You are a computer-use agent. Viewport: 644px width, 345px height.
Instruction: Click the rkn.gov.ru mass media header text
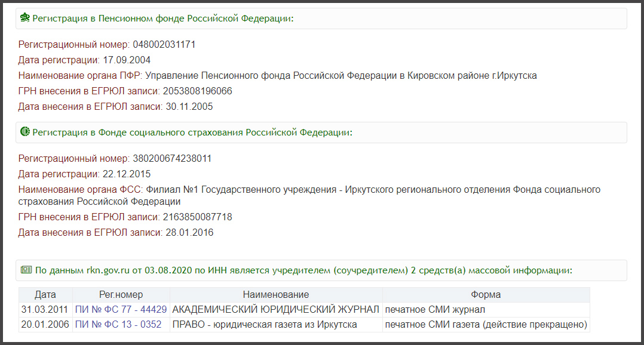tap(303, 270)
